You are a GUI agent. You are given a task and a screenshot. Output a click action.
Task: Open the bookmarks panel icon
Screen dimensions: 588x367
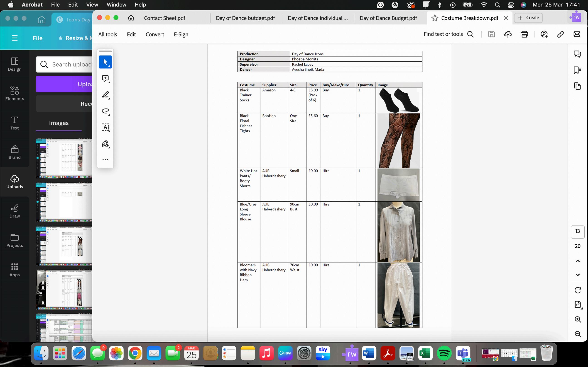tap(577, 70)
